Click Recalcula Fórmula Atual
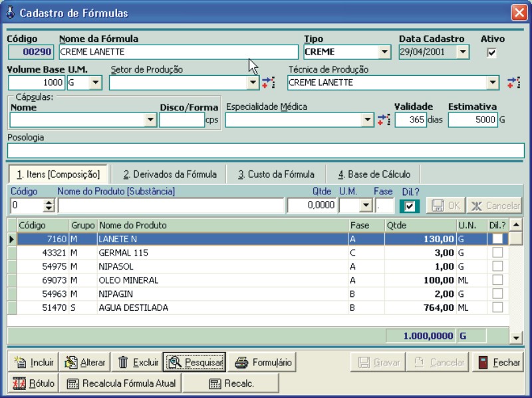The height and width of the screenshot is (398, 532). [x=121, y=383]
